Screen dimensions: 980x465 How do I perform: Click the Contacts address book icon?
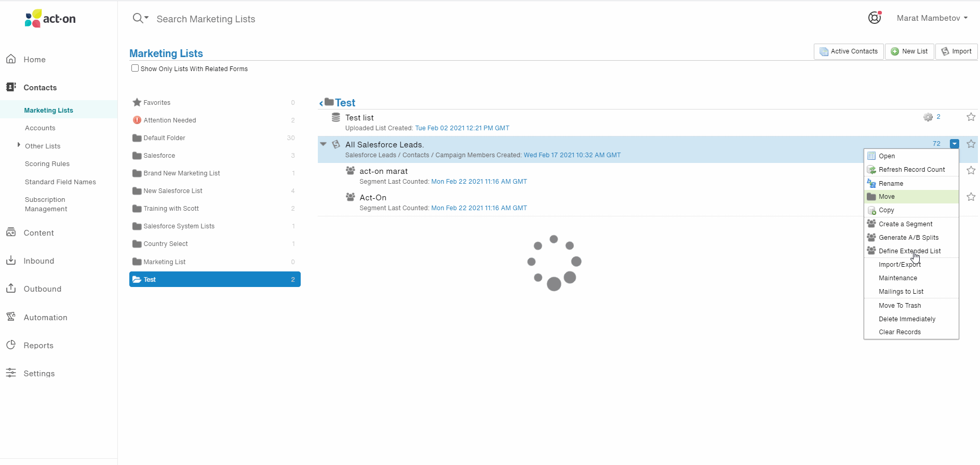[x=11, y=87]
